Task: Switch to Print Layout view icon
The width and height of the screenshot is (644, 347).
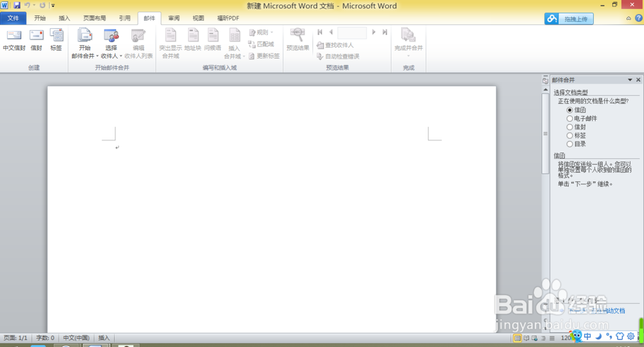Action: pyautogui.click(x=518, y=338)
